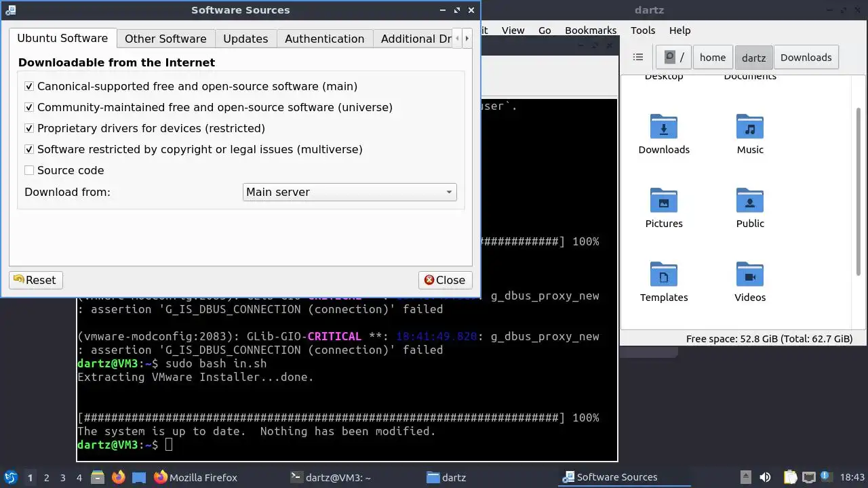Switch to Ubuntu Software tab
Viewport: 868px width, 488px height.
coord(62,38)
